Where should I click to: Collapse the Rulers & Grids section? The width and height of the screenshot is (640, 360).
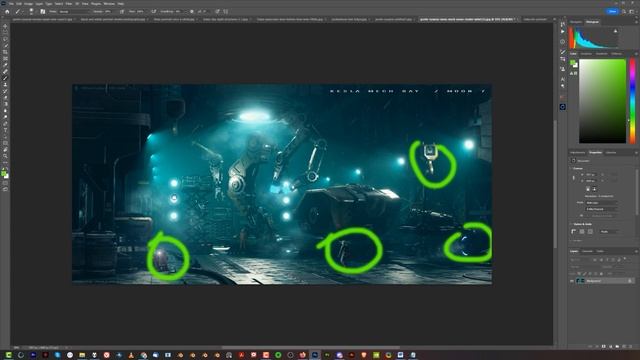(x=571, y=224)
